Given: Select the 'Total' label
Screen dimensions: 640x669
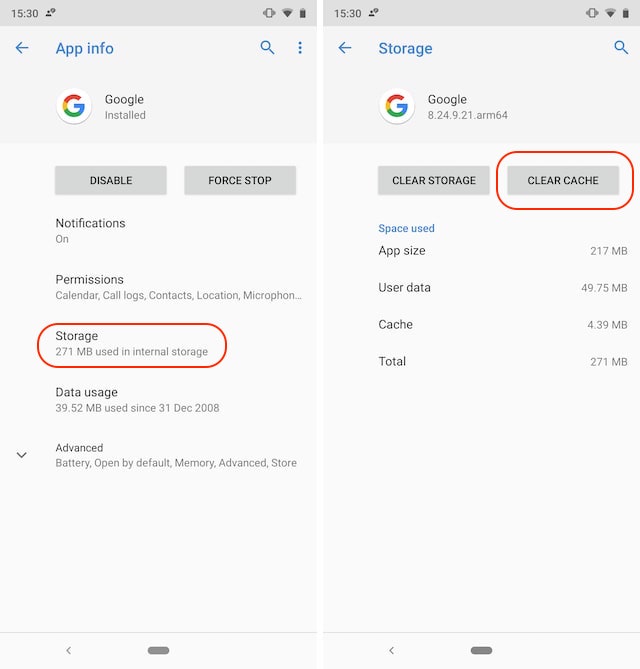Looking at the screenshot, I should pos(392,361).
